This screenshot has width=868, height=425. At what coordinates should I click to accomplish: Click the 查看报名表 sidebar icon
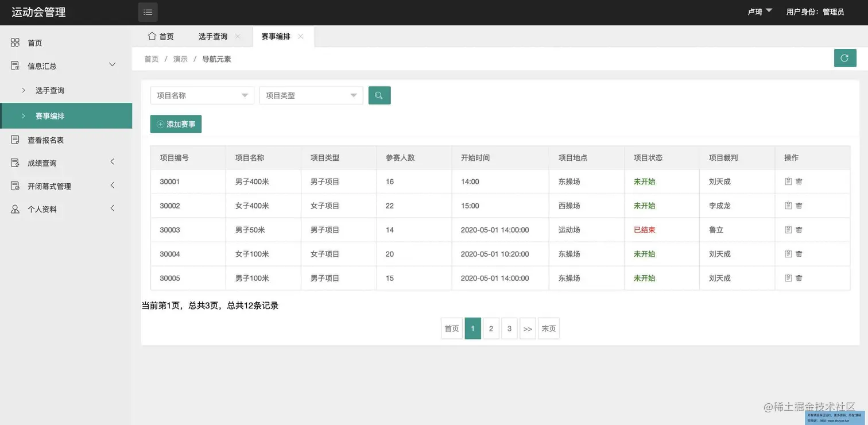point(15,140)
